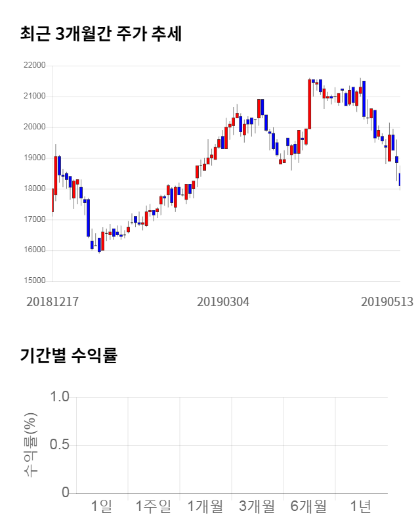Screen dimensions: 420x532
Task: Click the "최근 3개월간 주가 추세" chart heading
Action: tap(100, 33)
